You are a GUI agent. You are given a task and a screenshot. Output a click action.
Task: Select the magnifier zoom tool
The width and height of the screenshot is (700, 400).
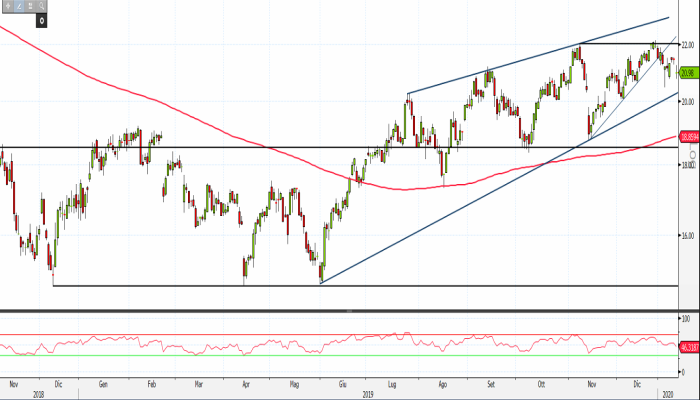pos(42,6)
